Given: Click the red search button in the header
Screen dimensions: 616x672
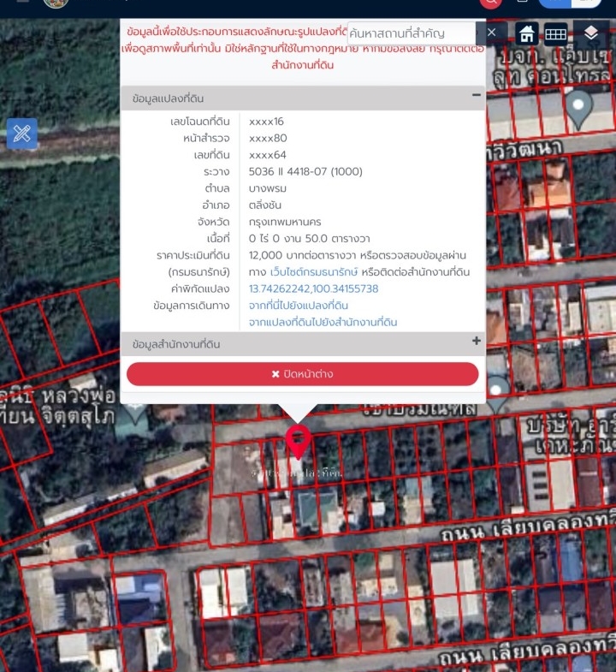Looking at the screenshot, I should click(x=491, y=3).
